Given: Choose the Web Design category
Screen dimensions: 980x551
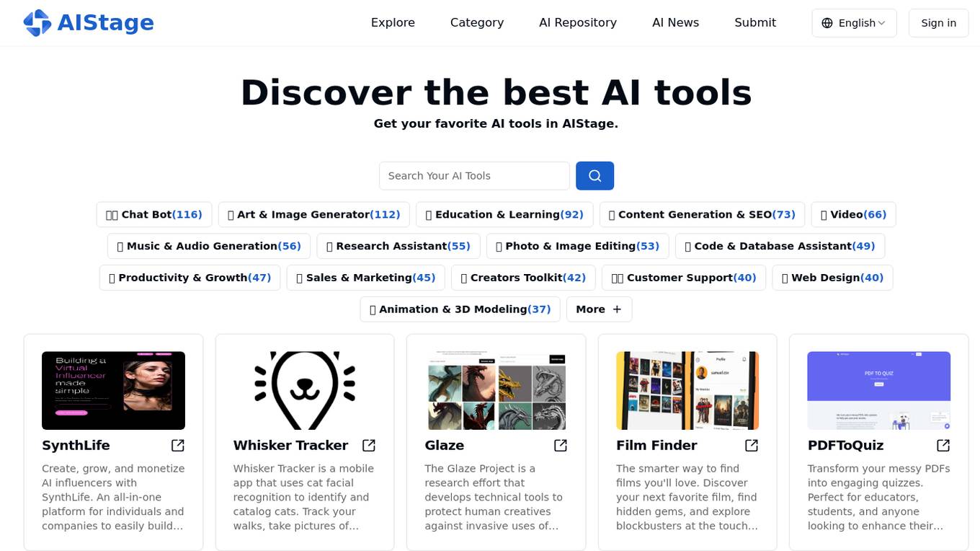Looking at the screenshot, I should point(832,278).
